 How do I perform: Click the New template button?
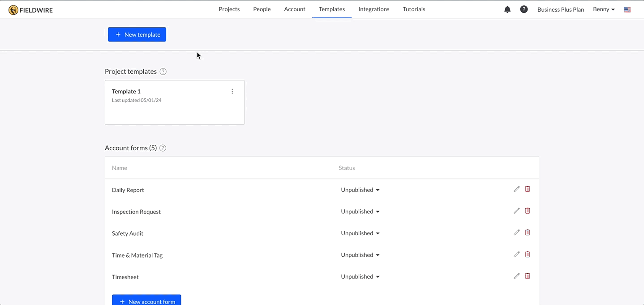137,34
